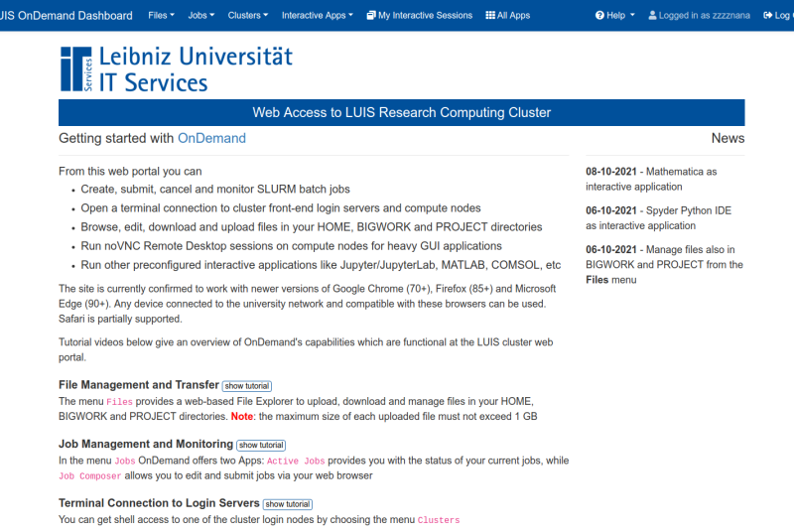Screen dimensions: 794x532
Task: Click 'Create, submit, cancel and monitor SLURM batch jobs'
Action: coord(215,190)
